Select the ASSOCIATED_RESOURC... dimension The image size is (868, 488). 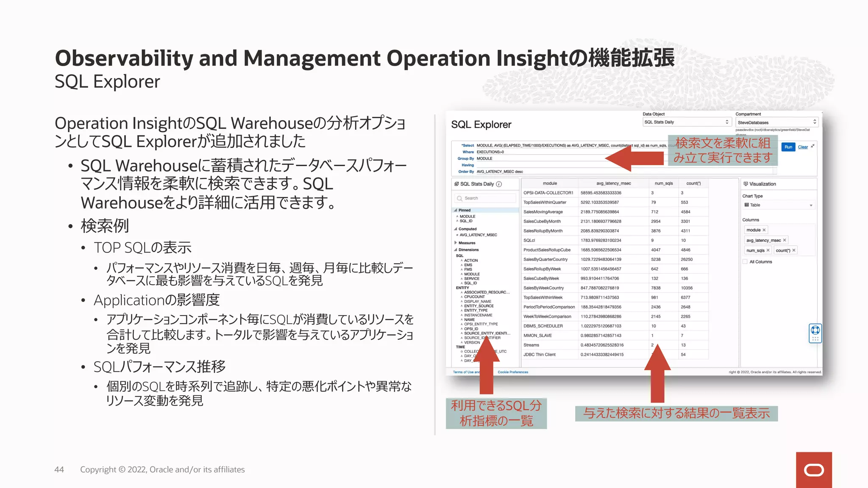pyautogui.click(x=487, y=292)
